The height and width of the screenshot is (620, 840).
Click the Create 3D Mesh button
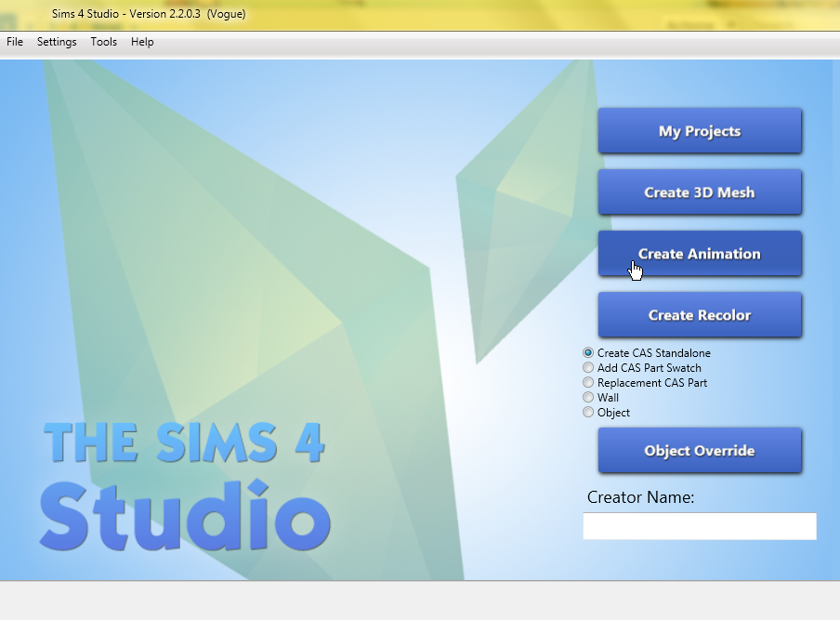click(x=699, y=191)
